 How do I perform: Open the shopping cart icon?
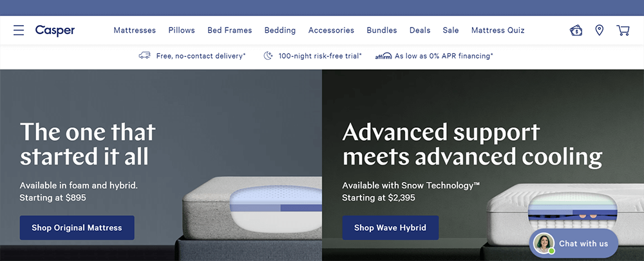[x=623, y=30]
